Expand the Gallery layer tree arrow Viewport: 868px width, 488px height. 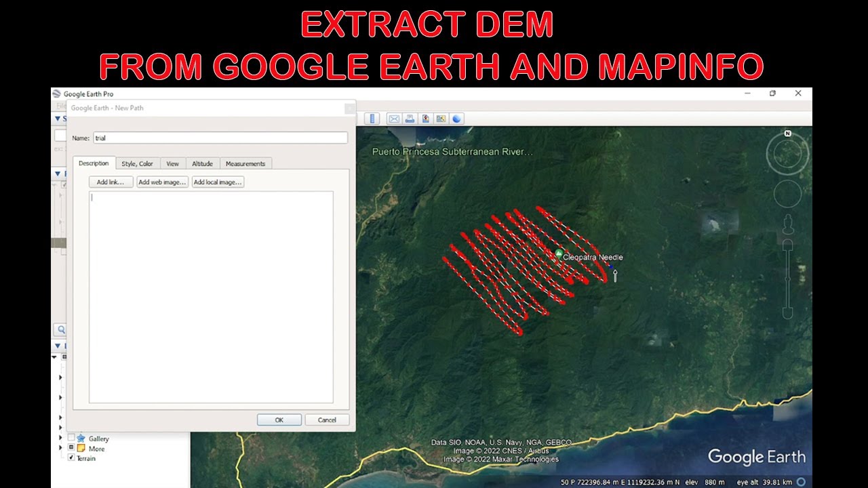click(x=61, y=439)
